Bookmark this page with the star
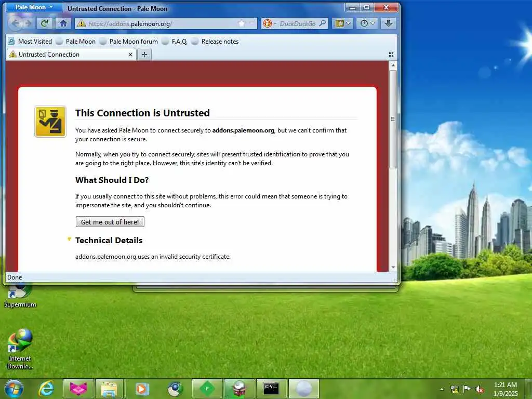532x399 pixels. pos(241,23)
